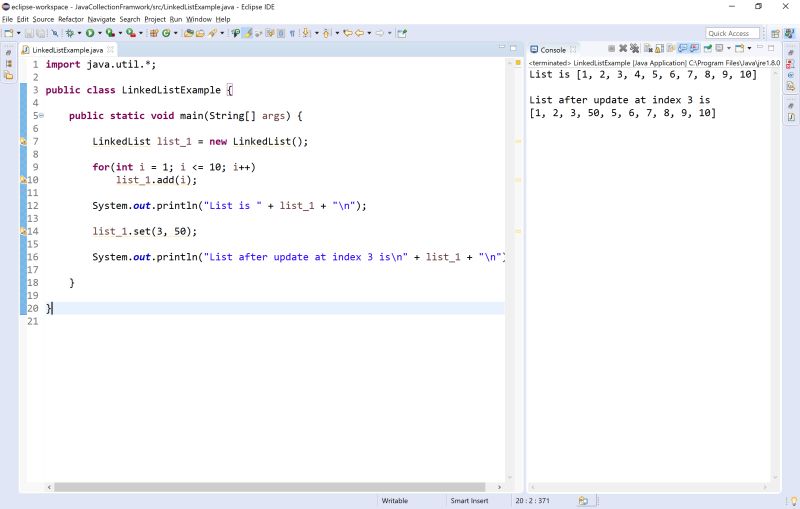This screenshot has width=800, height=509.
Task: Click the Pin Console icon
Action: pos(708,48)
